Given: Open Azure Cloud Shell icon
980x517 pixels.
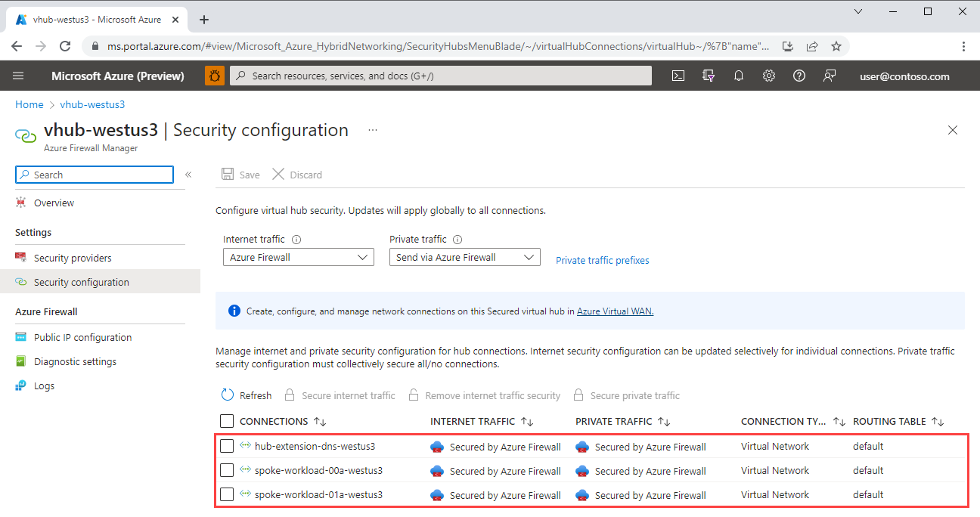Looking at the screenshot, I should tap(678, 76).
